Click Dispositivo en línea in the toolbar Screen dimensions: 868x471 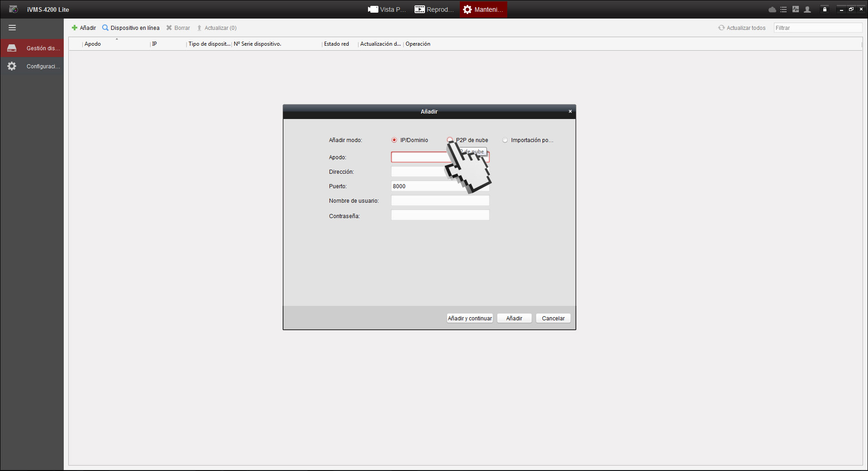point(135,28)
